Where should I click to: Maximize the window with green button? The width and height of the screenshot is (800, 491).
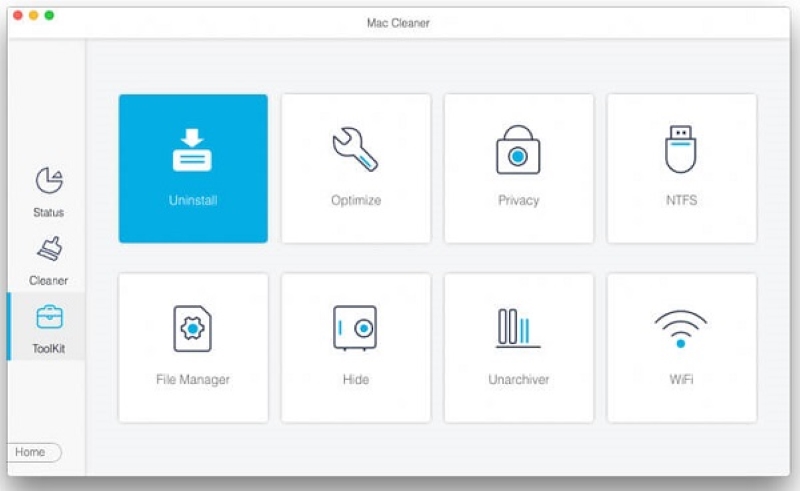click(49, 15)
